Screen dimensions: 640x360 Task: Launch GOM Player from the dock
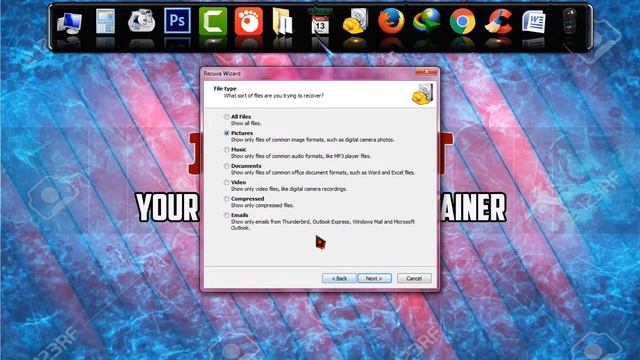(249, 21)
